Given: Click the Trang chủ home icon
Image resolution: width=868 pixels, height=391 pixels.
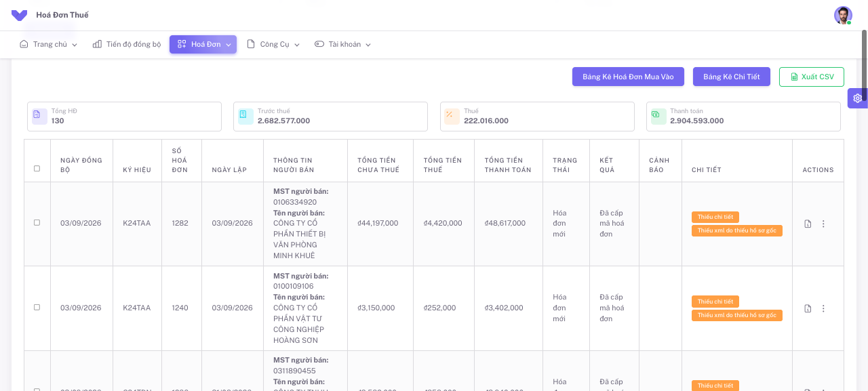Looking at the screenshot, I should pyautogui.click(x=24, y=44).
